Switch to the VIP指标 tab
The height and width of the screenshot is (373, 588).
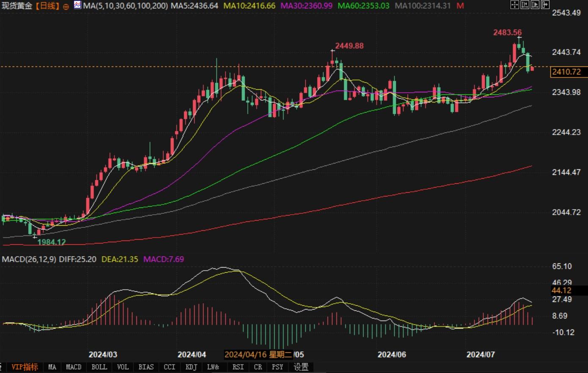tap(25, 367)
